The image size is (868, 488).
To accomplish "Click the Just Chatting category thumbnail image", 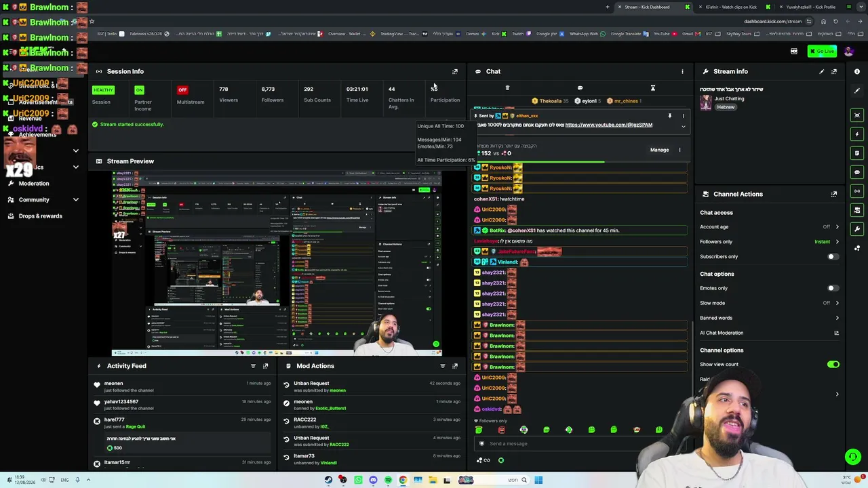I will click(x=706, y=102).
